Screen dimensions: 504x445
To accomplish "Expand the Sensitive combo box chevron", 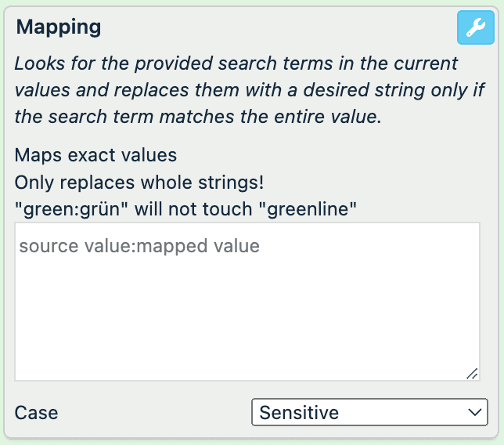I will [473, 412].
